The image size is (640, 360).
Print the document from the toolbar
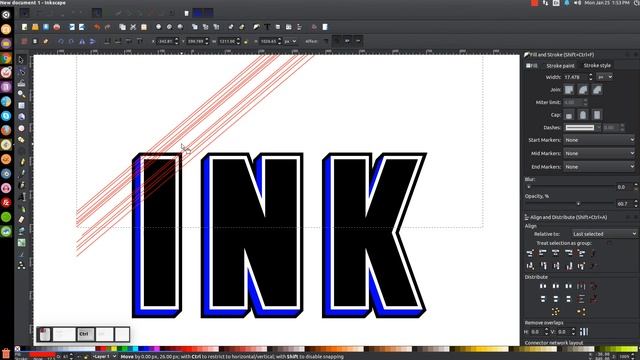(57, 27)
